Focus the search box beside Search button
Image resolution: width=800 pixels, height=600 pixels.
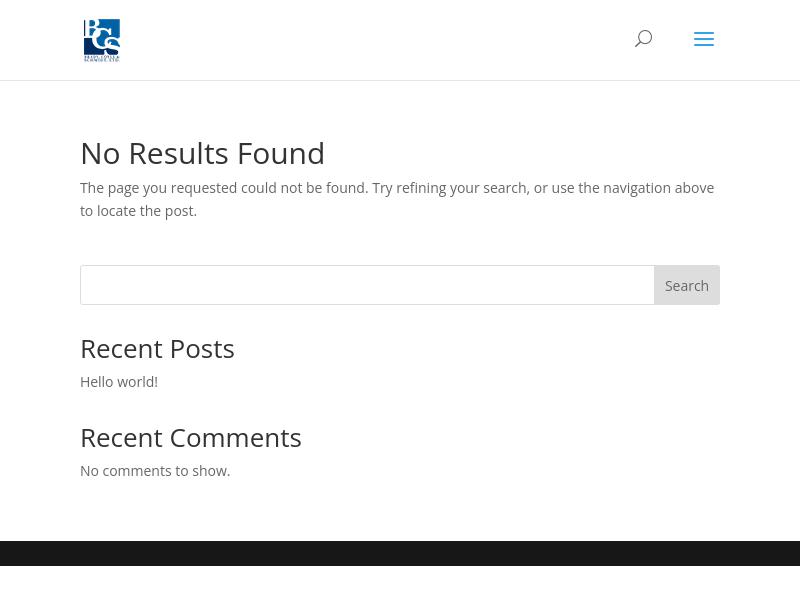[x=367, y=285]
